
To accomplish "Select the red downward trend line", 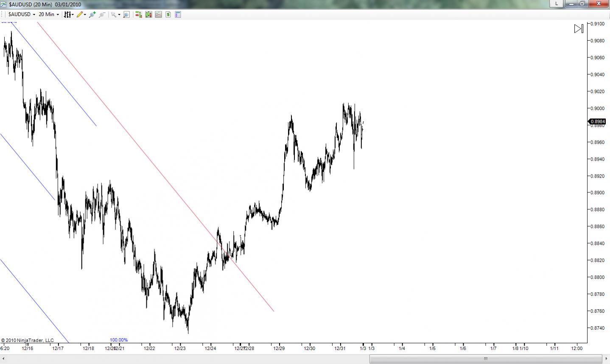I will [x=156, y=167].
